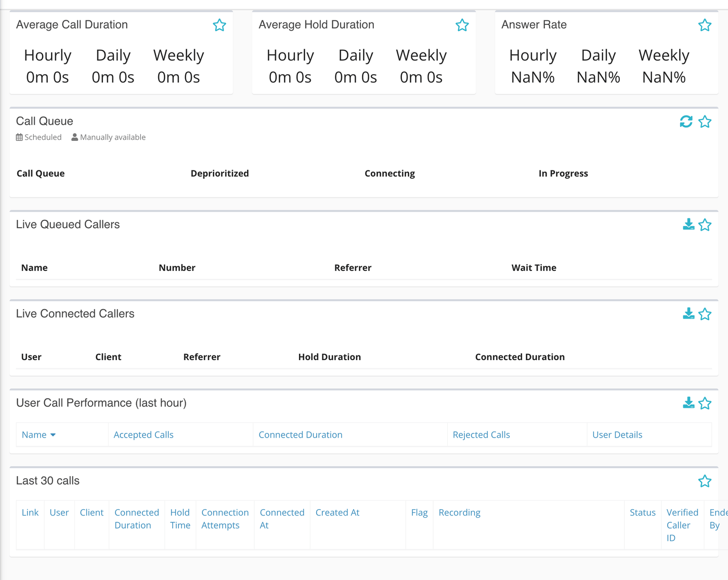Open the Name column sort arrow
Screen dimensions: 728x580
point(53,435)
